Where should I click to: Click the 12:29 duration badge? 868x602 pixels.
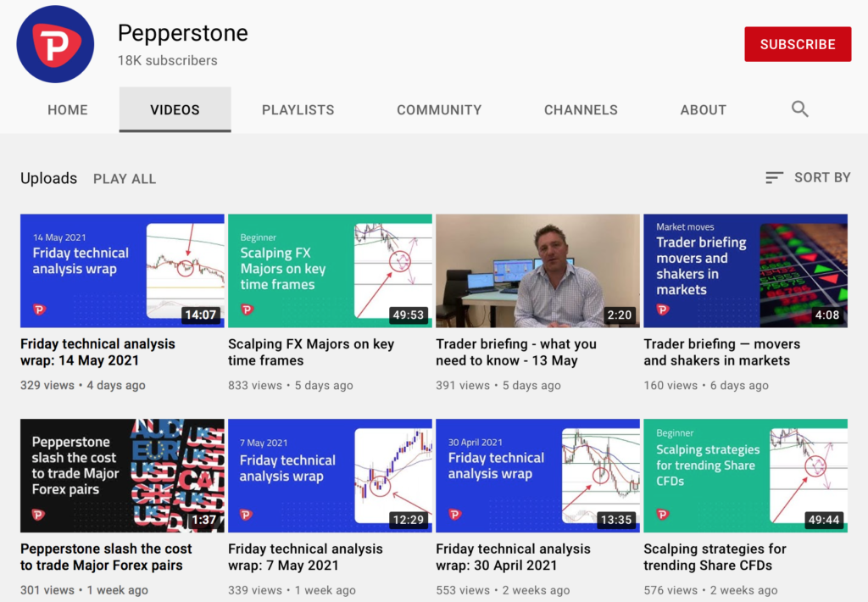click(x=408, y=520)
